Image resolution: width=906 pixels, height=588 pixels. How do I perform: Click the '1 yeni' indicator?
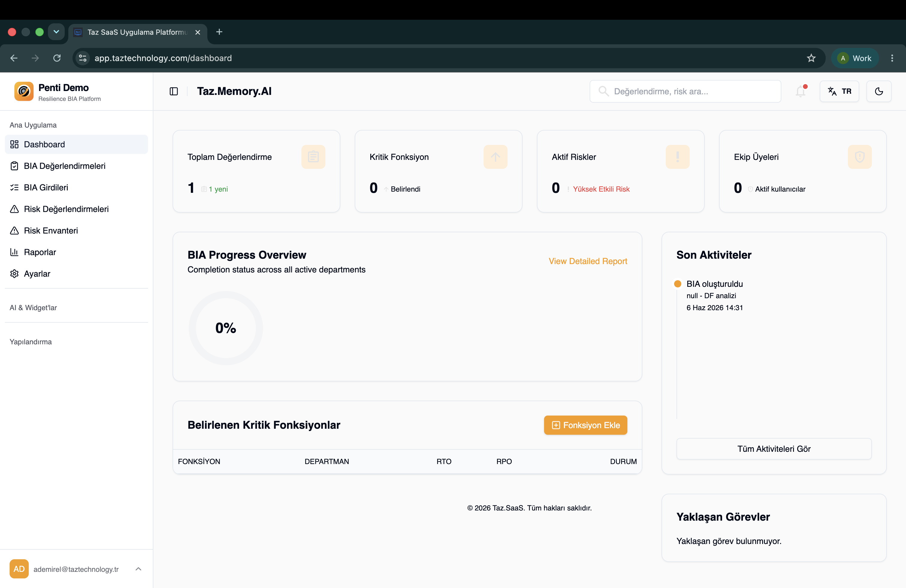215,189
